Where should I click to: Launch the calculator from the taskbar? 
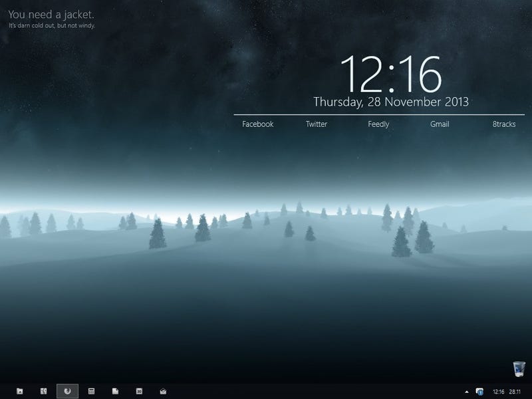coord(91,391)
